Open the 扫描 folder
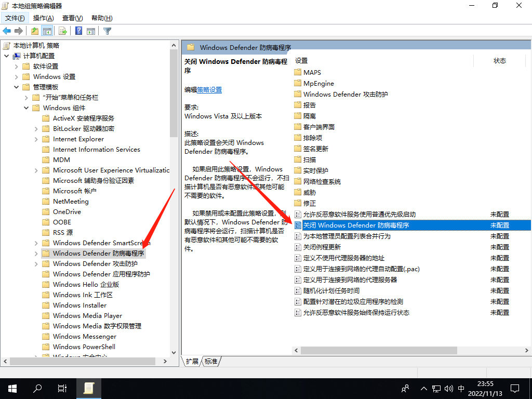Image resolution: width=532 pixels, height=399 pixels. pyautogui.click(x=305, y=159)
